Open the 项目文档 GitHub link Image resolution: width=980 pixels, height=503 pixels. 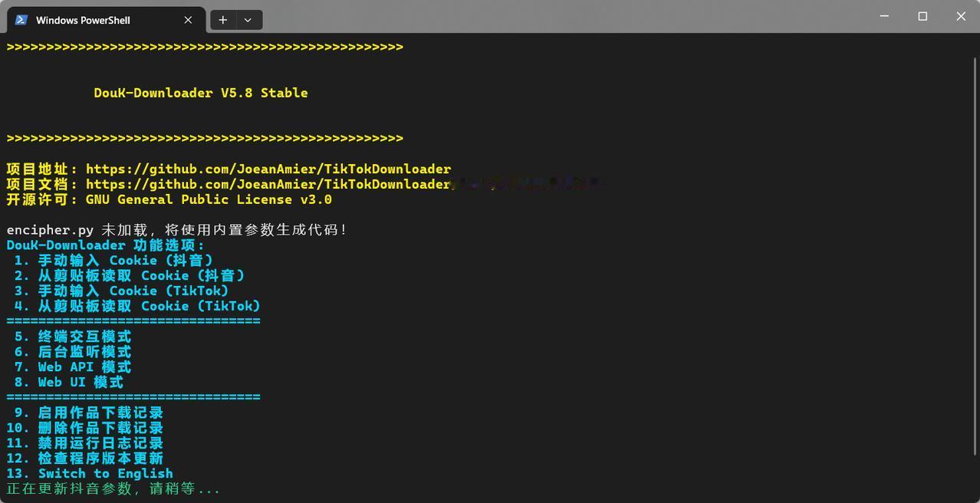pyautogui.click(x=268, y=184)
